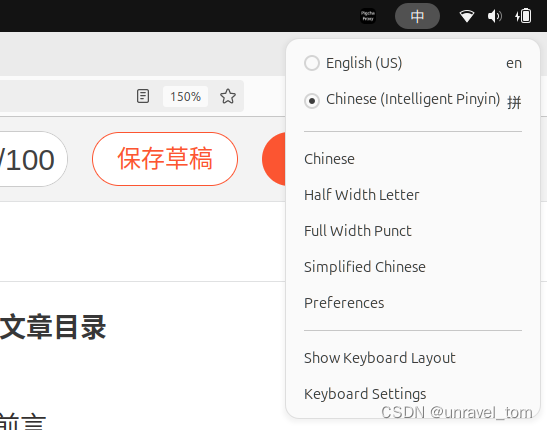
Task: Click the 文章目录 heading text
Action: (x=53, y=327)
